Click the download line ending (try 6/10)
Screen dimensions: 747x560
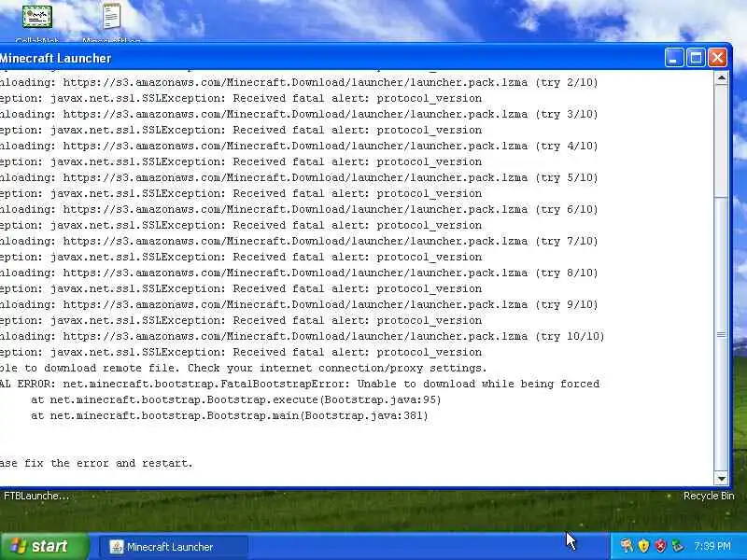click(x=299, y=209)
